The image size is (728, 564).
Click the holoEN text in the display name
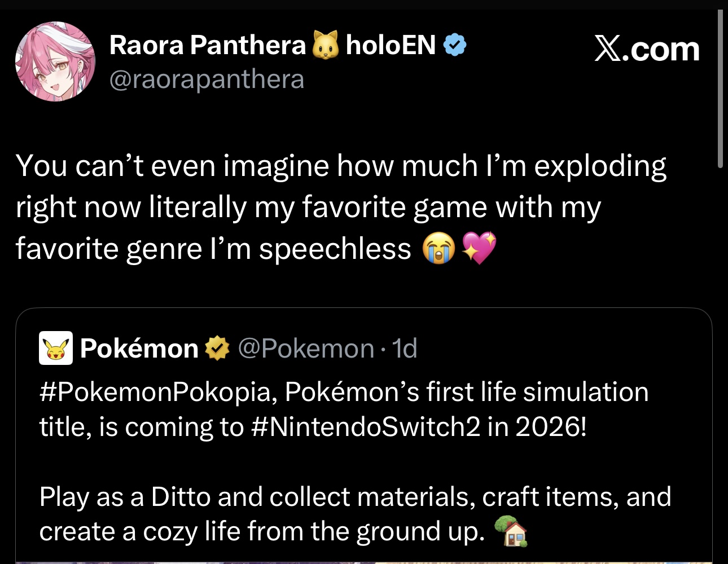391,45
